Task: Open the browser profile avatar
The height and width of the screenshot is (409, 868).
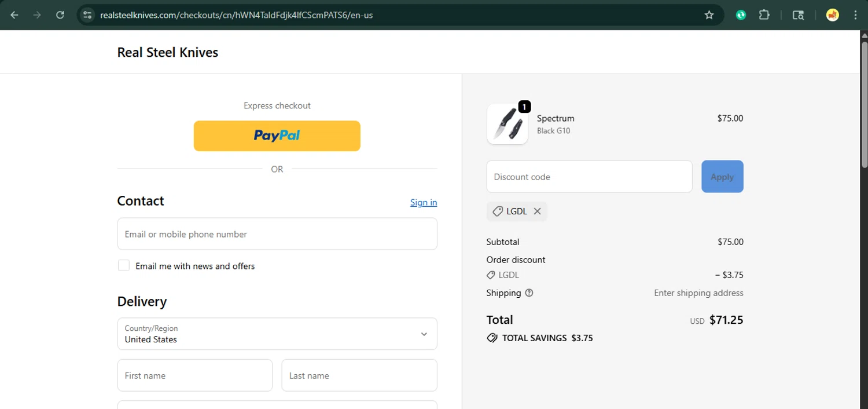Action: (833, 15)
